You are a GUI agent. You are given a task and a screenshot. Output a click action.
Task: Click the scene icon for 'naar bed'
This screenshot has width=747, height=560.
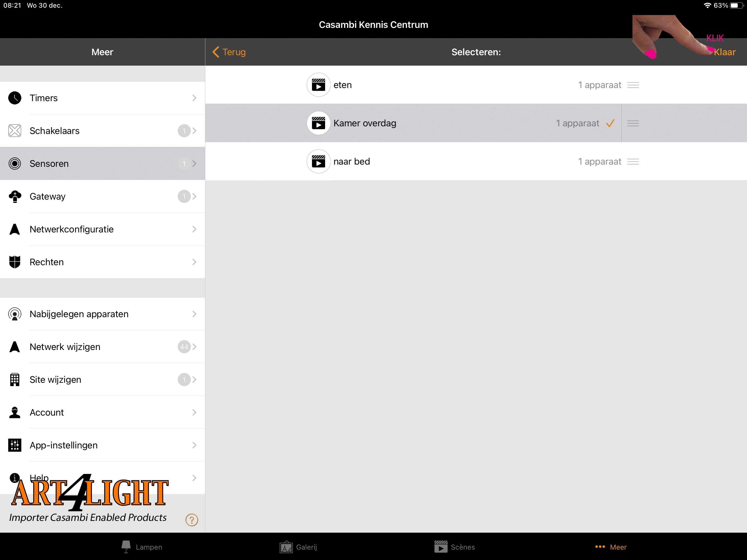(318, 161)
